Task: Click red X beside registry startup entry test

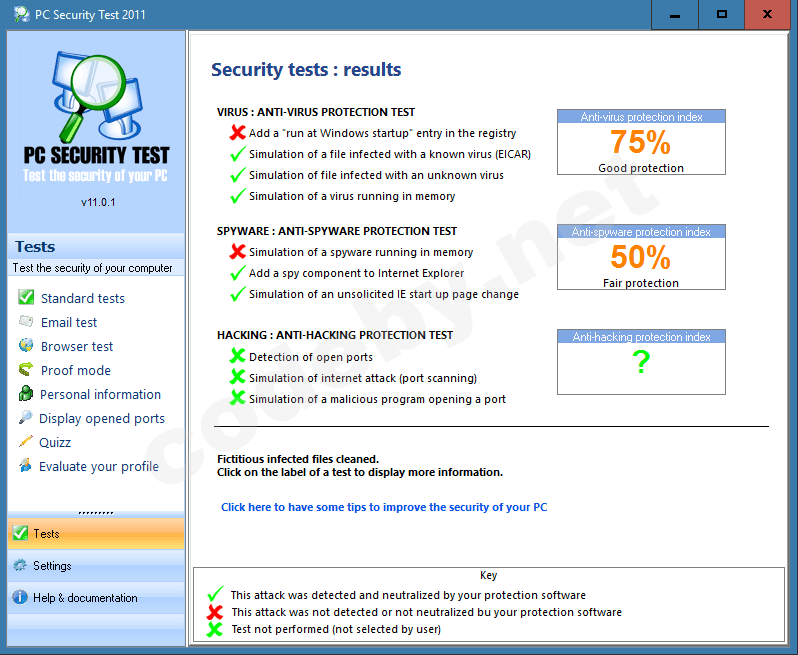Action: (x=237, y=133)
